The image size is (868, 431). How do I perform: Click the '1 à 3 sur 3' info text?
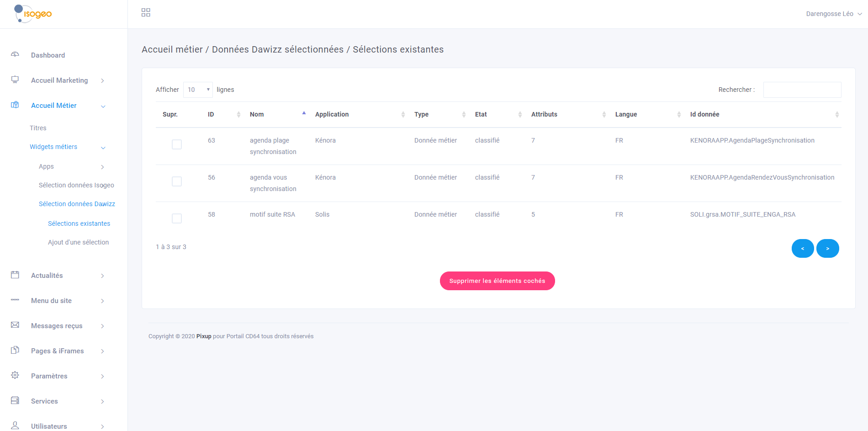click(171, 247)
